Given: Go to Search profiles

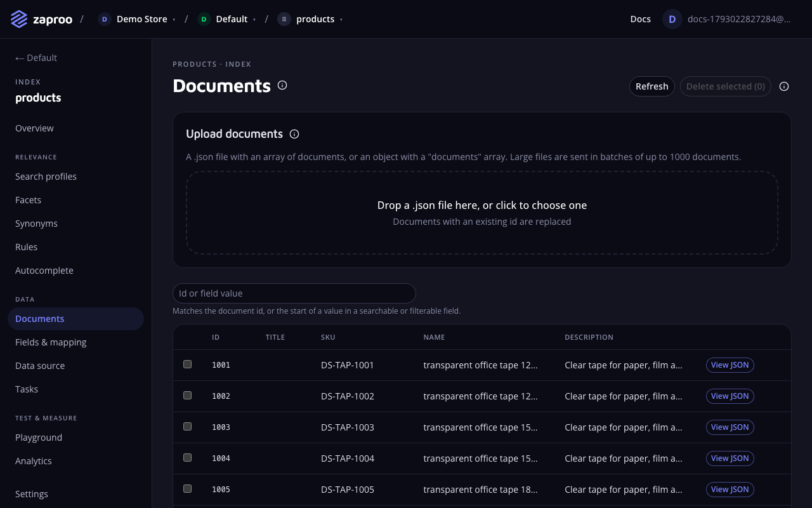Looking at the screenshot, I should tap(75, 177).
